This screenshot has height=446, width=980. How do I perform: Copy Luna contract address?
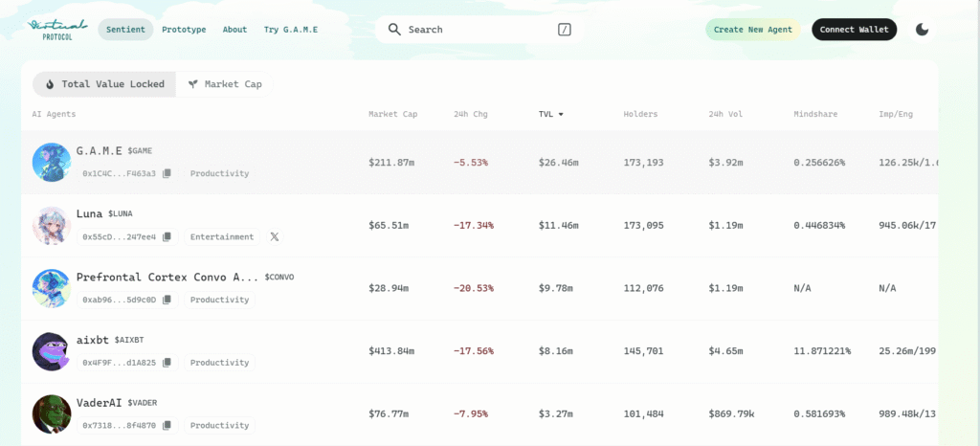(167, 236)
